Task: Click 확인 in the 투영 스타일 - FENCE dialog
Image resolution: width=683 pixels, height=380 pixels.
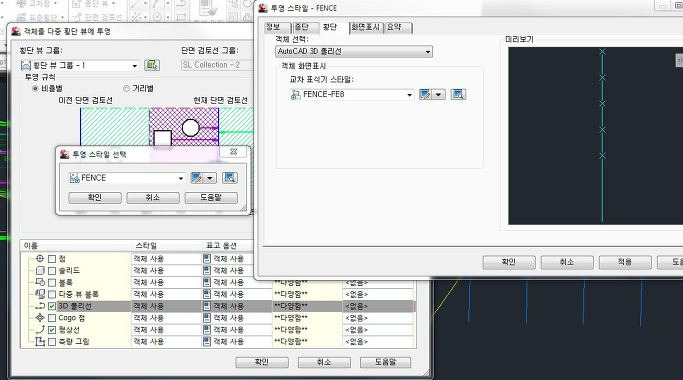Action: (509, 262)
